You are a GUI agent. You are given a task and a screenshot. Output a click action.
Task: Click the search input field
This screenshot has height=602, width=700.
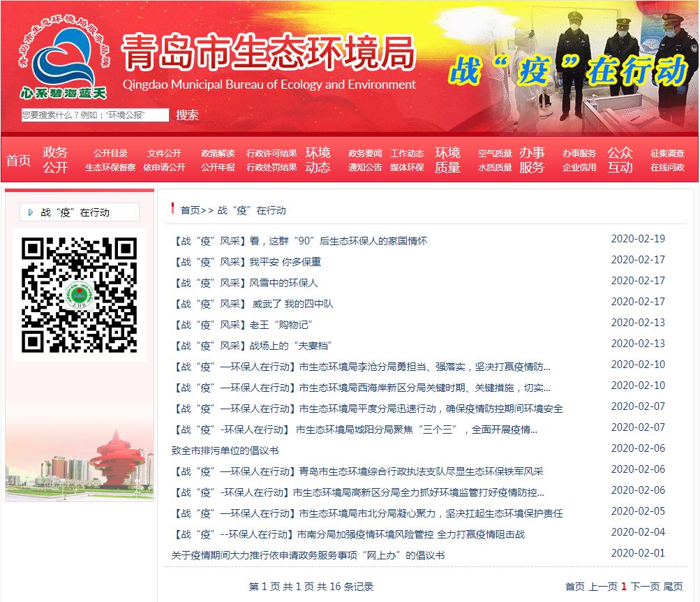click(95, 115)
